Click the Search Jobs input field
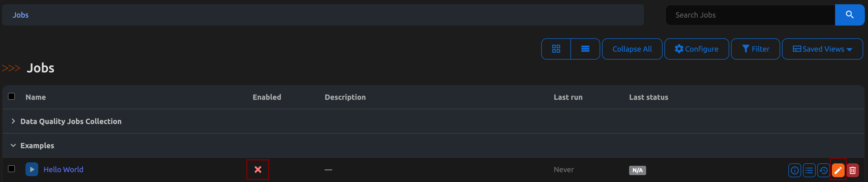Screen dimensions: 868x182 pyautogui.click(x=750, y=15)
